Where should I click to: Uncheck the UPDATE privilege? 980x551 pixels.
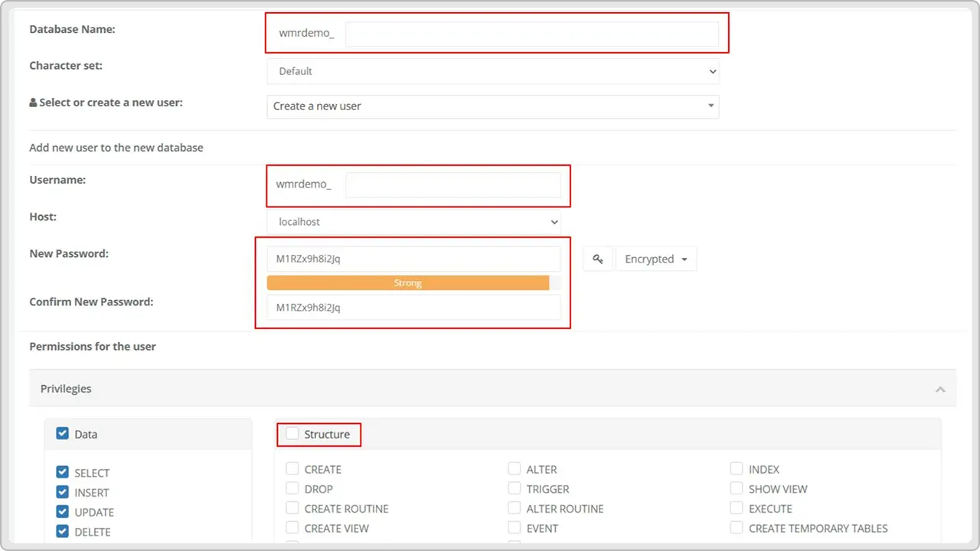[63, 512]
